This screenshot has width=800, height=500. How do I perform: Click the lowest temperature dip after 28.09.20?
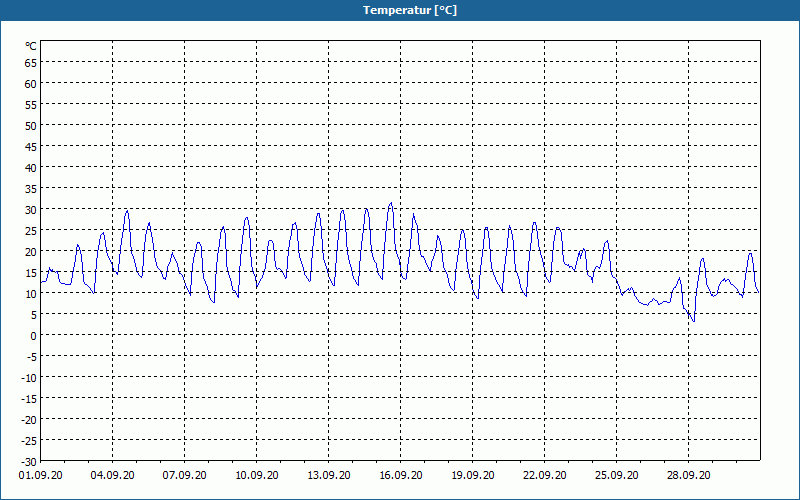[693, 321]
